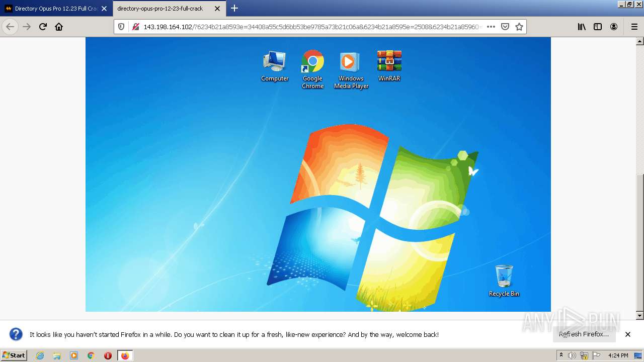
Task: Open the Action Center flag icon
Action: point(596,355)
